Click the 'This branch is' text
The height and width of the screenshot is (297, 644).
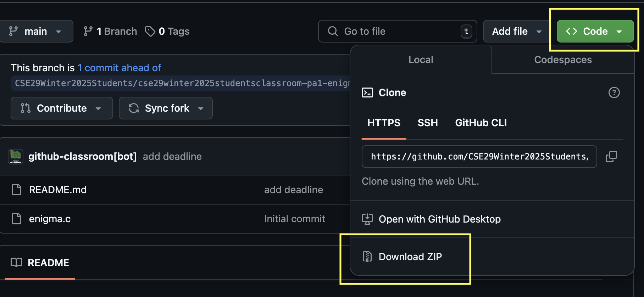coord(43,68)
